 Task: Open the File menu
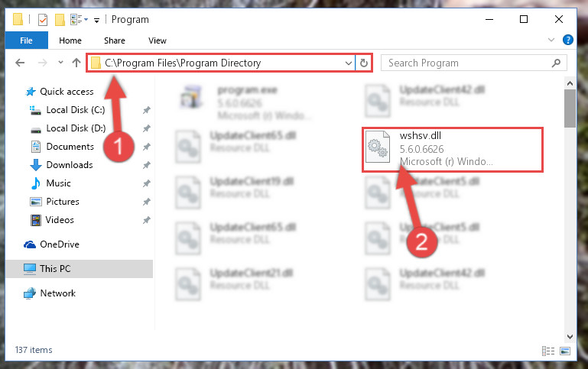click(x=26, y=40)
